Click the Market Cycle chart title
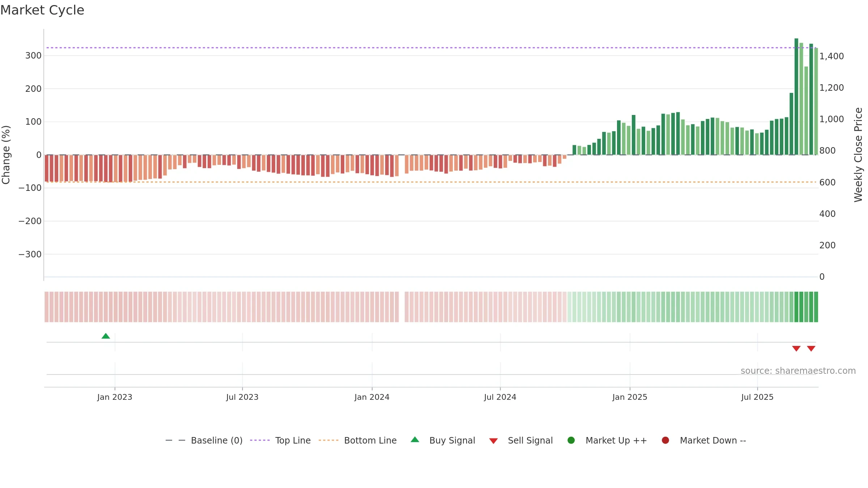The height and width of the screenshot is (488, 868). [x=42, y=10]
